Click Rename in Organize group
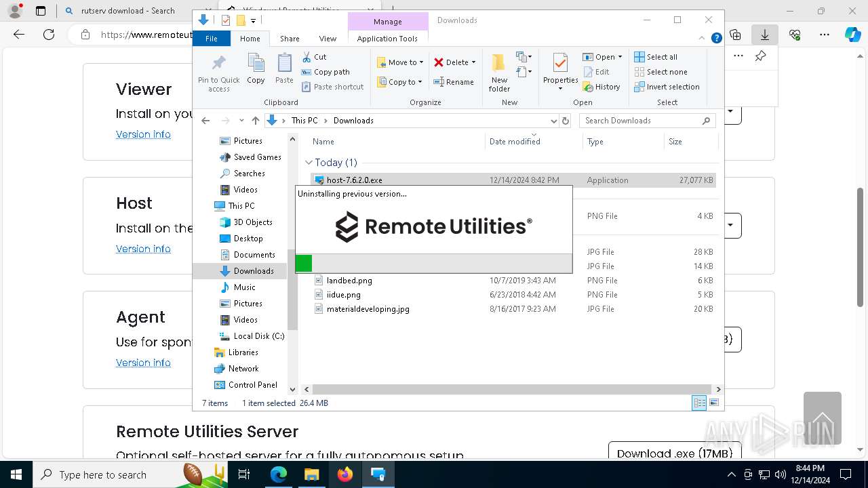868x488 pixels. click(x=454, y=82)
